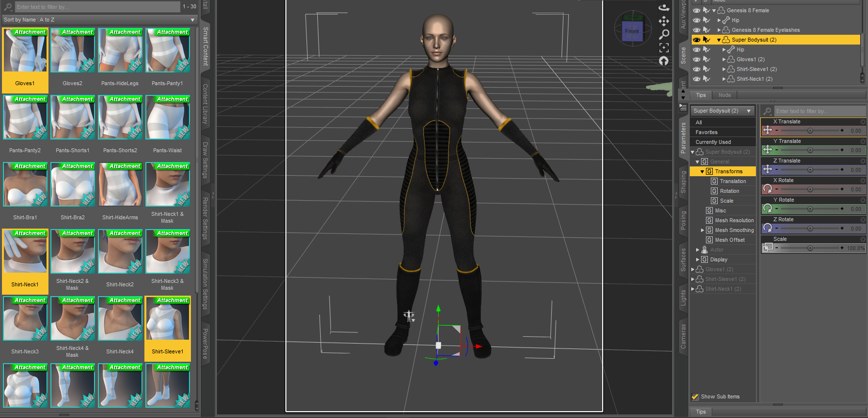Open the Surfaces tab
This screenshot has height=418, width=868.
pos(683,260)
